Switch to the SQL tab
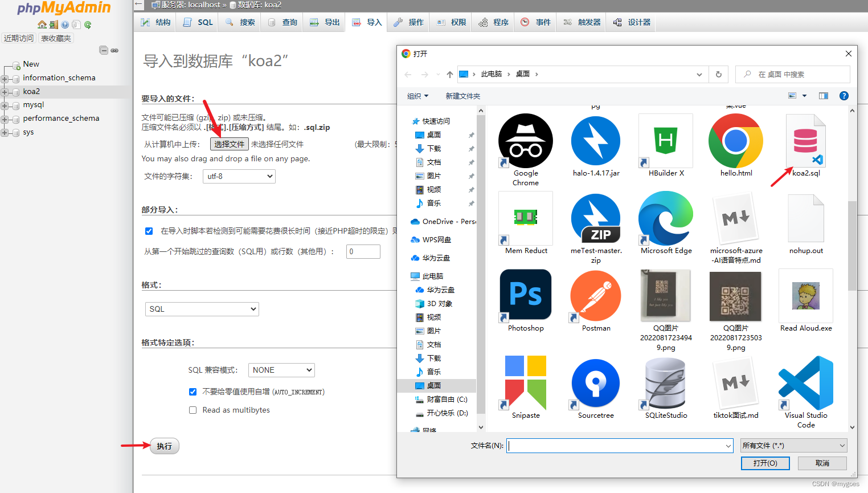The width and height of the screenshot is (868, 493). coord(196,22)
